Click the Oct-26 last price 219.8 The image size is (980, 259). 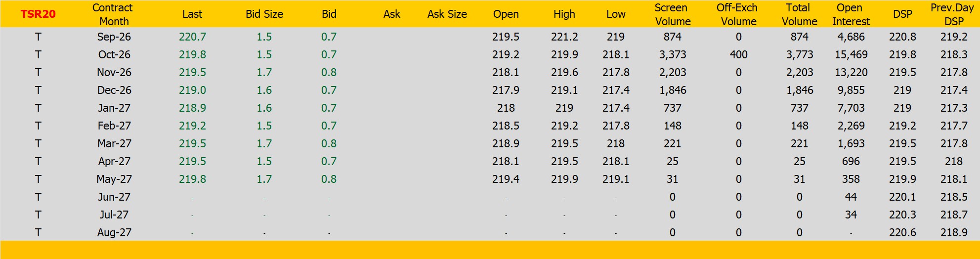(x=193, y=55)
